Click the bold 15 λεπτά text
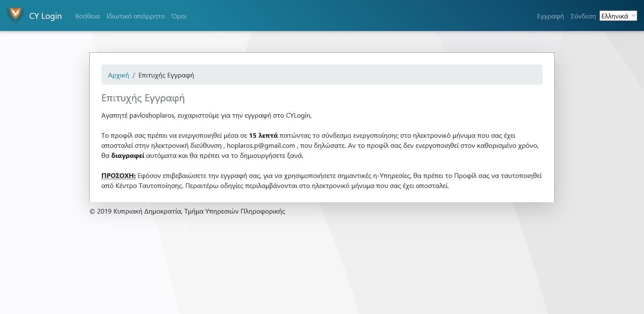Viewport: 644px width, 314px height. pyautogui.click(x=263, y=135)
